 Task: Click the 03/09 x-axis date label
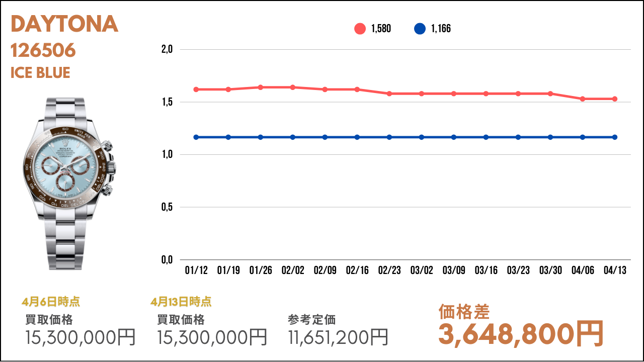(x=454, y=270)
